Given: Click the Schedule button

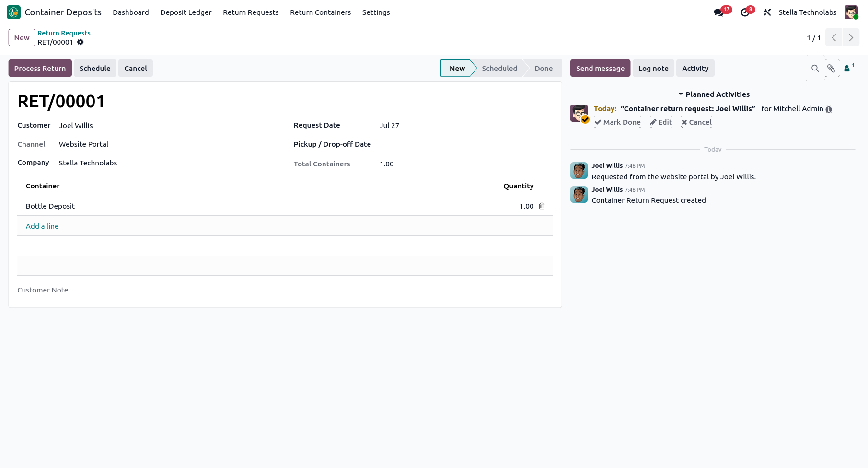Looking at the screenshot, I should (95, 69).
